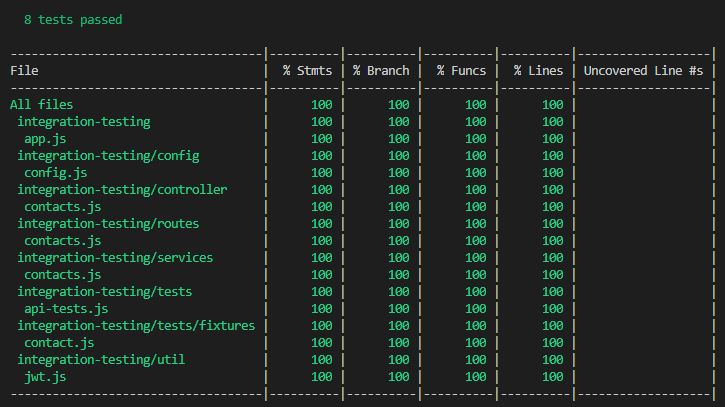This screenshot has width=725, height=407.
Task: Select the % Branch column header
Action: coord(381,70)
